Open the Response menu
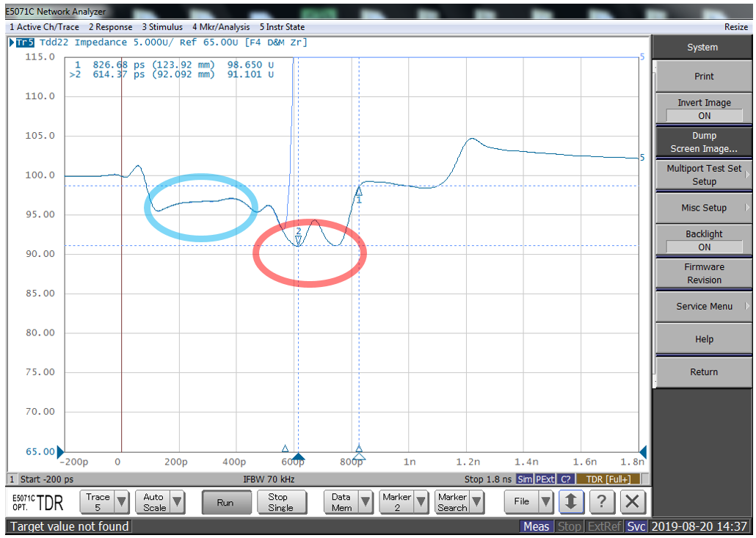The height and width of the screenshot is (538, 756). click(110, 27)
